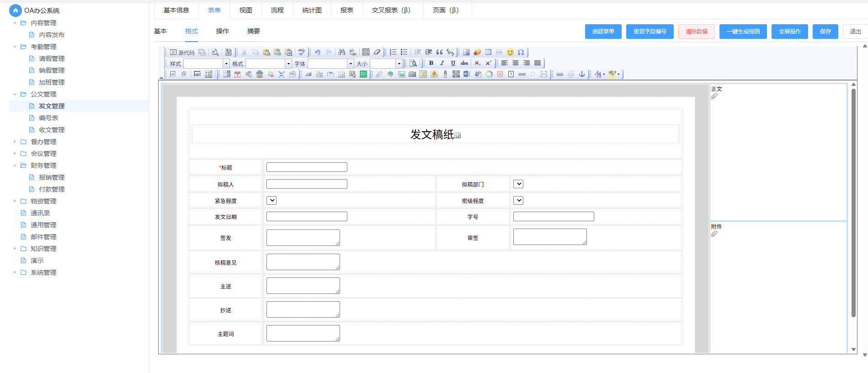Click the QR code icon

click(456, 74)
